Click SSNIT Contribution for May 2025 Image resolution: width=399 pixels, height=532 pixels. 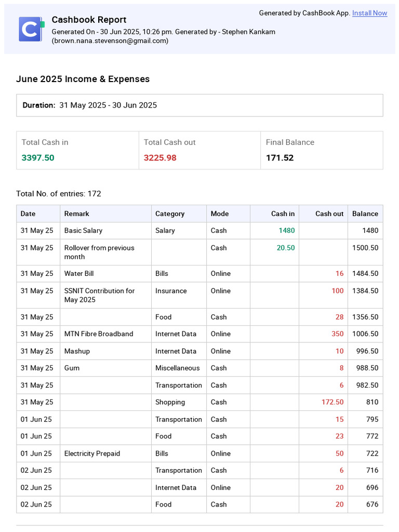[99, 295]
